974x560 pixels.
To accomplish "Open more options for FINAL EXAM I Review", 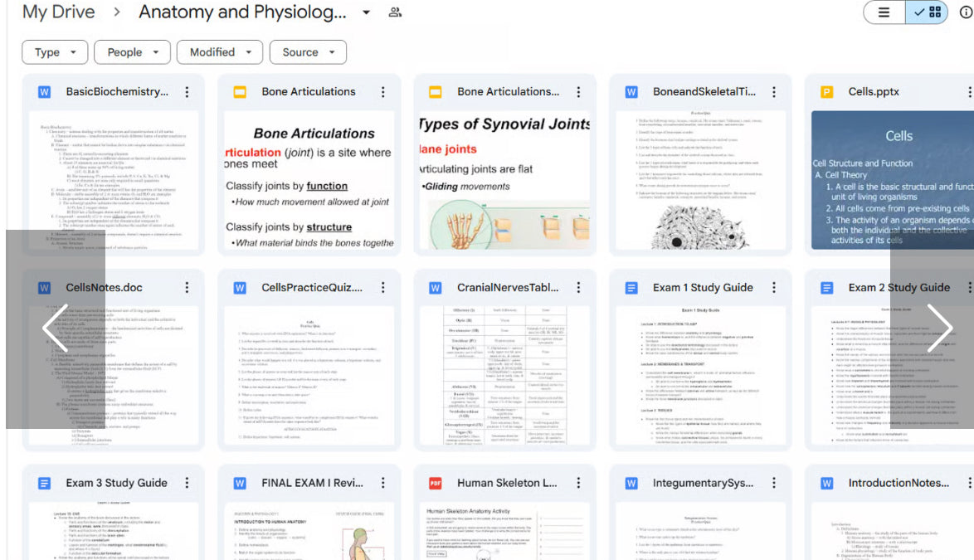I will click(382, 483).
